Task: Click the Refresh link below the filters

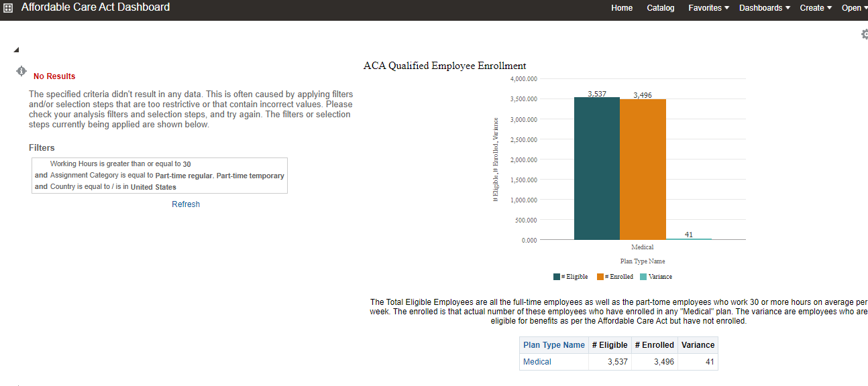Action: 186,204
